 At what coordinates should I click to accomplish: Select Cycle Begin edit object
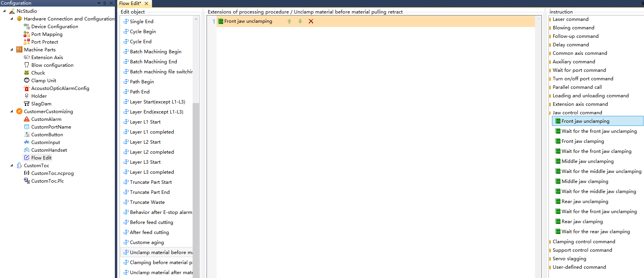(143, 32)
